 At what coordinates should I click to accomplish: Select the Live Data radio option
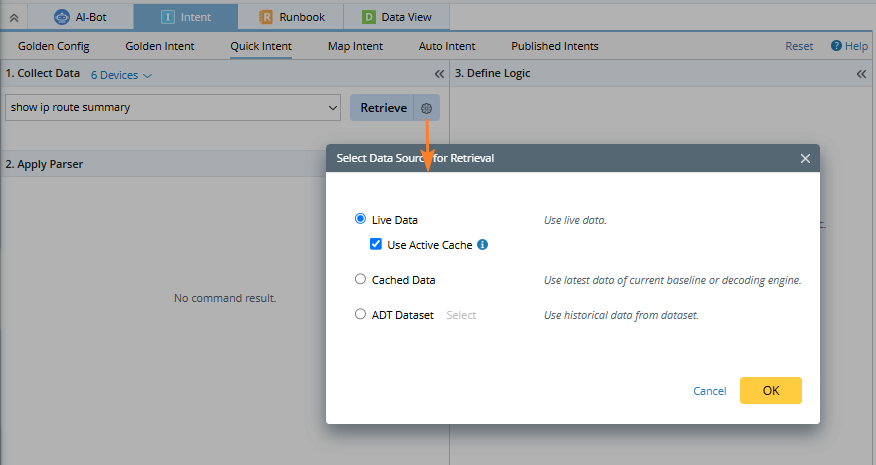pyautogui.click(x=361, y=219)
